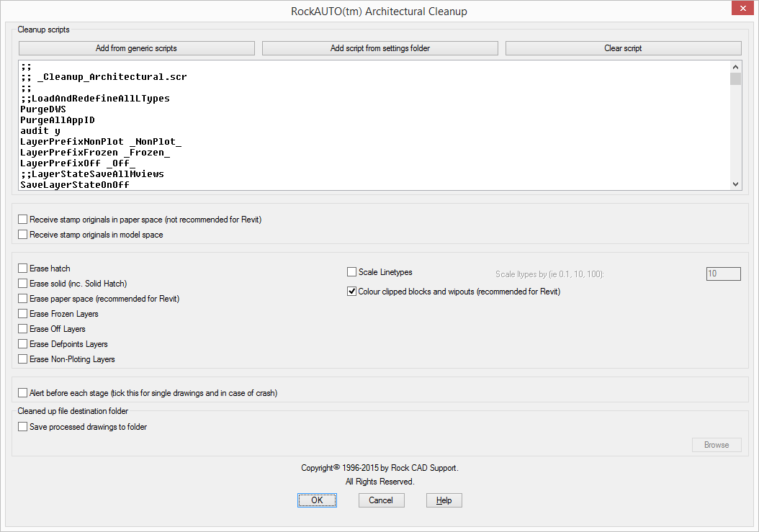Click the ;;LoadAndRedefineAllLTypes line
Image resolution: width=759 pixels, height=532 pixels.
click(x=95, y=99)
